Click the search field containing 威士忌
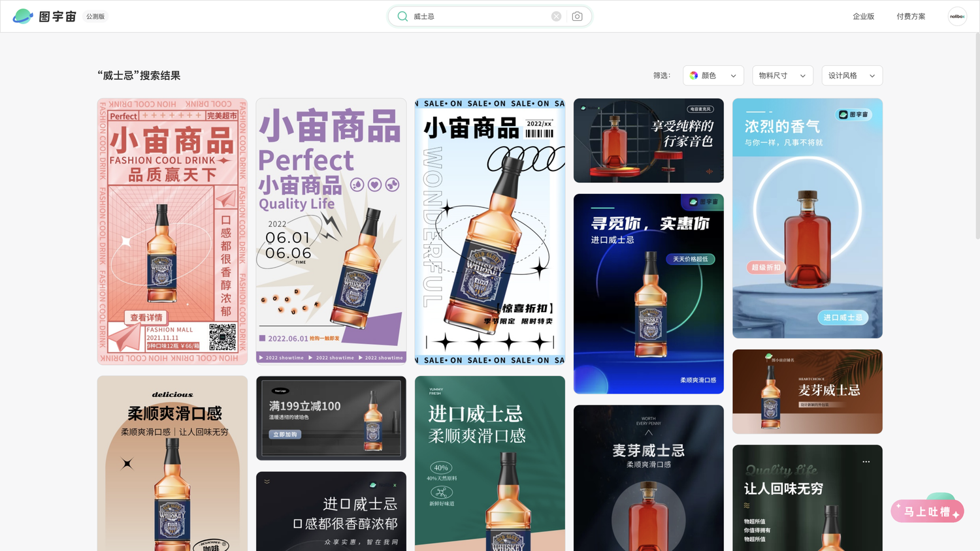 pos(490,16)
